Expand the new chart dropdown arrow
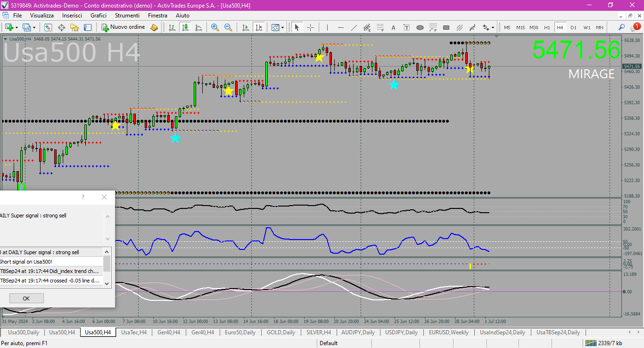 coord(17,27)
